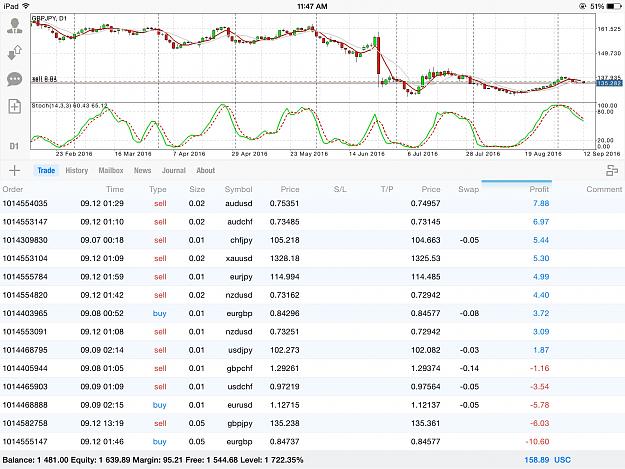625x469 pixels.
Task: Tap the total profit 158.89 USC
Action: 547,460
